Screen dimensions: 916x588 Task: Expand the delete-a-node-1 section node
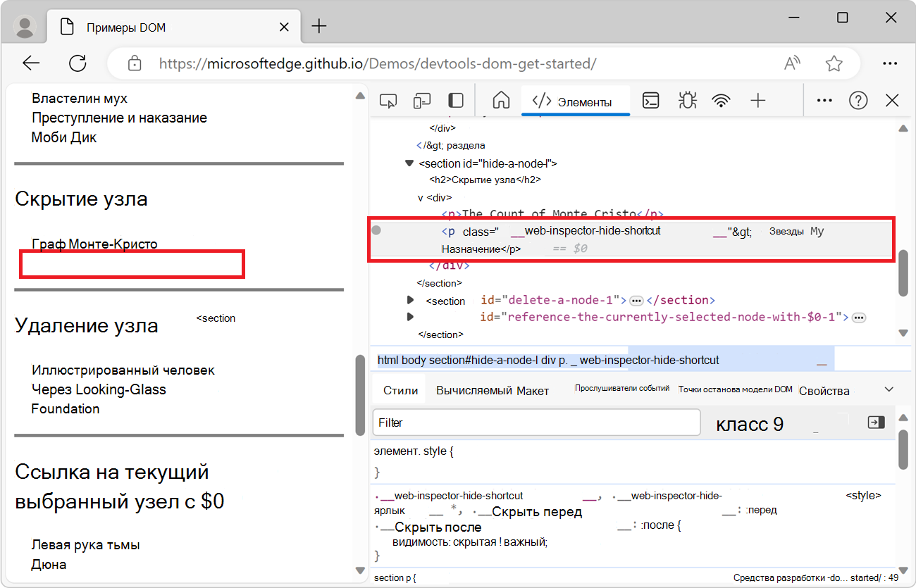(x=411, y=300)
